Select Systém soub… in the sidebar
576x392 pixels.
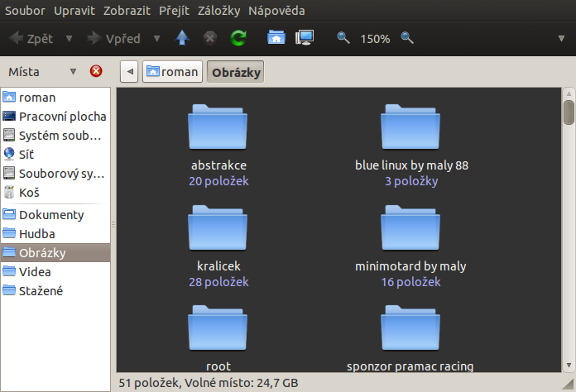click(x=55, y=136)
